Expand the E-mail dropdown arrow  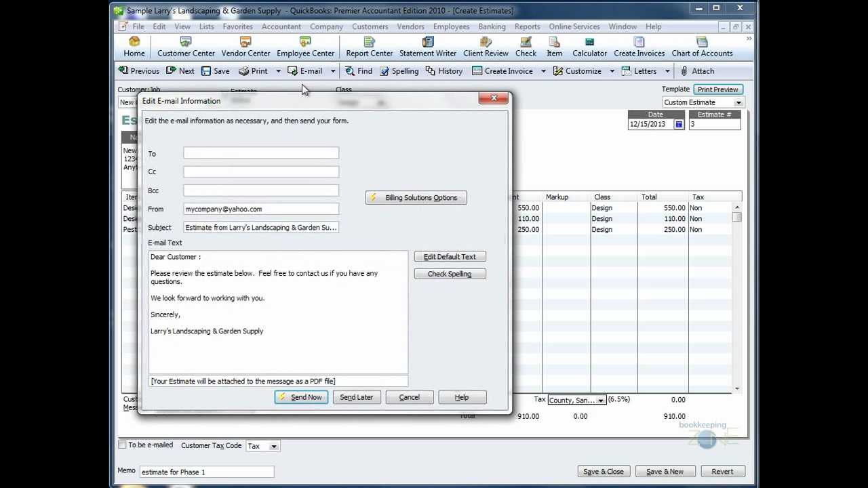(x=333, y=70)
